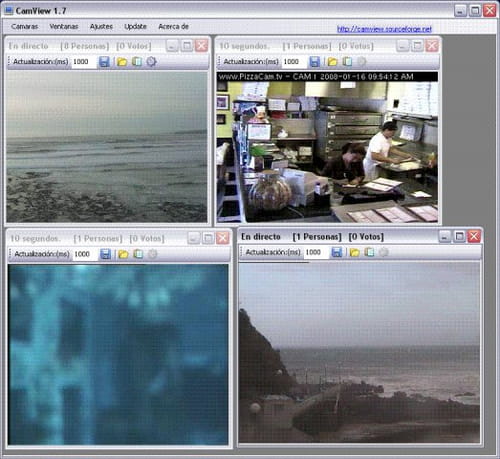Save the blue underwater camera image
The width and height of the screenshot is (500, 459).
coord(106,254)
